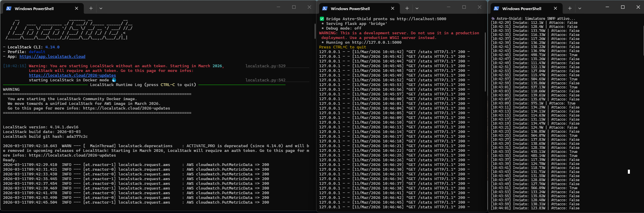Click 'LocalStack build git hash: ada377c2c' line

[x=45, y=136]
